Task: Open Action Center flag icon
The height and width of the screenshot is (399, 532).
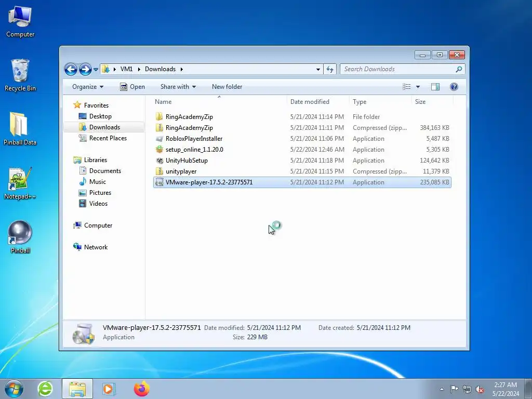Action: tap(454, 389)
